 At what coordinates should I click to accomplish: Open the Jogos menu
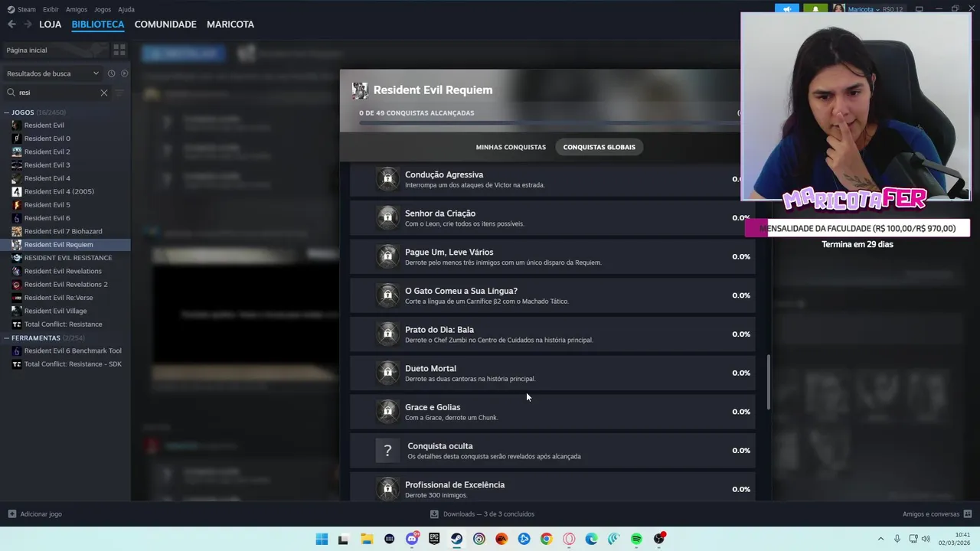[103, 9]
